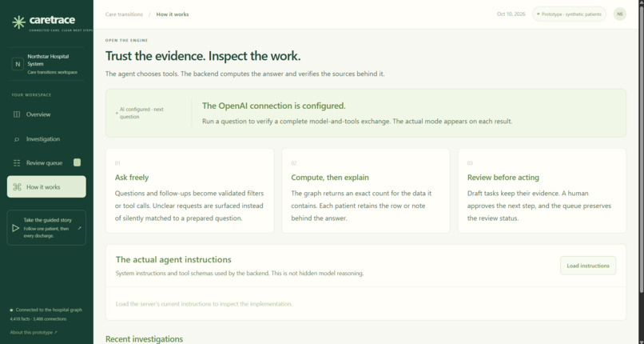Viewport: 644px width, 344px height.
Task: Click the Oct 10, 2026 date
Action: click(x=511, y=14)
